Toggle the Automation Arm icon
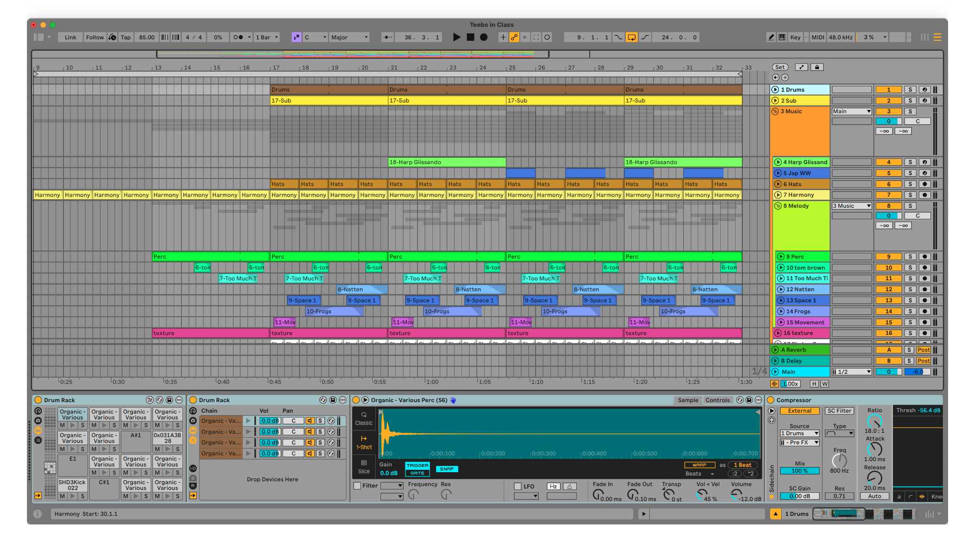Viewport: 975px width, 560px height. (x=514, y=37)
